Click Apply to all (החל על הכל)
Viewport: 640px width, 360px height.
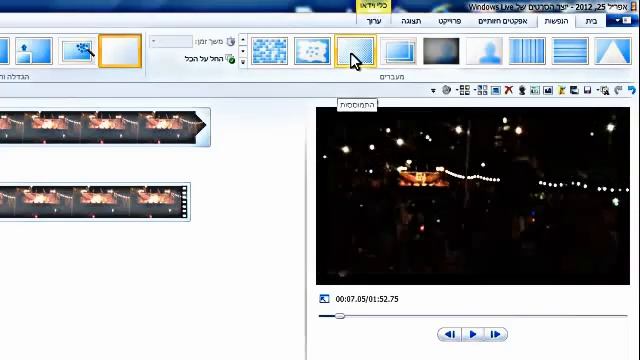[x=210, y=59]
